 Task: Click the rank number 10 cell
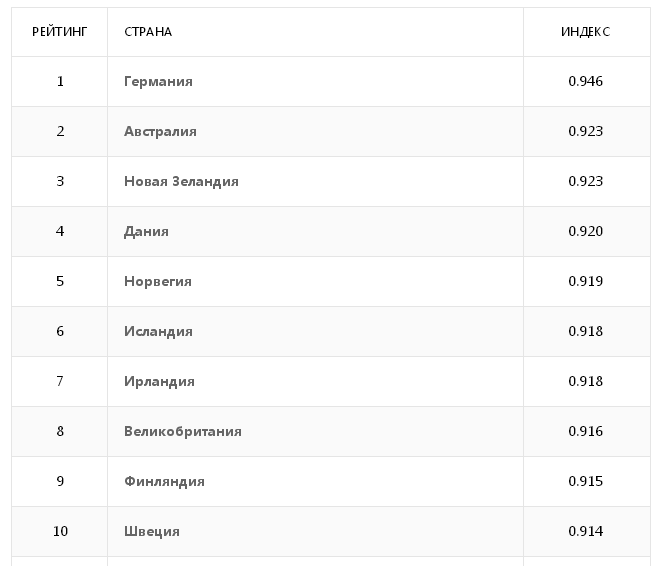tap(60, 531)
